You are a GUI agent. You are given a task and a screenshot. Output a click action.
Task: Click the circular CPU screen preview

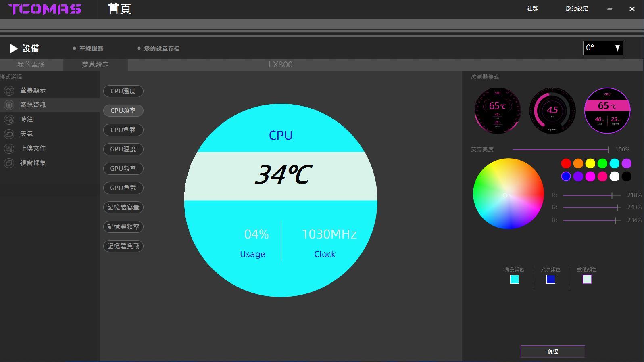[281, 200]
